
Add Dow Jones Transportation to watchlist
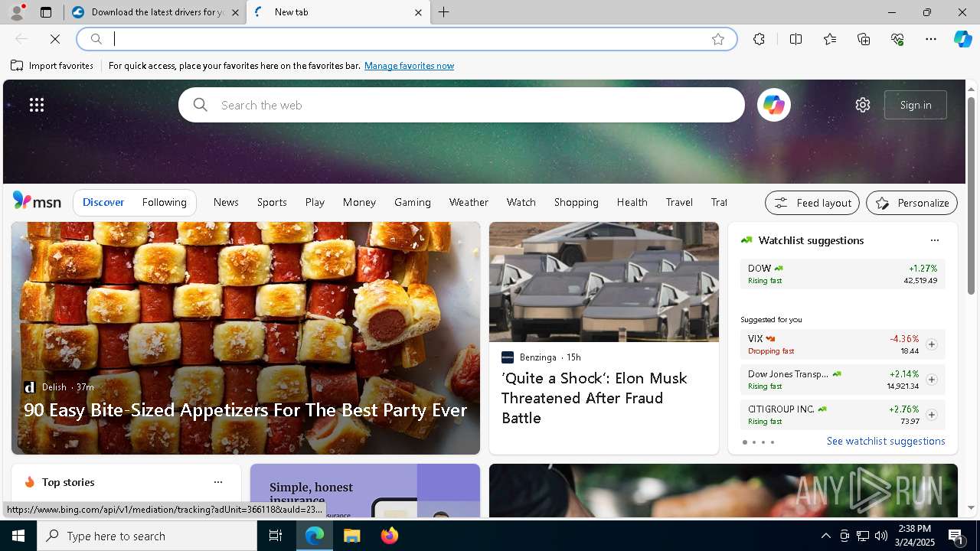[931, 380]
